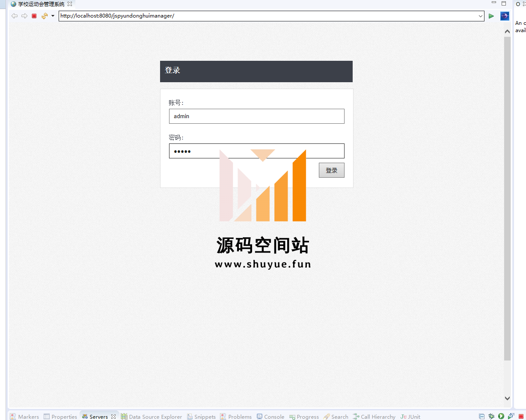Screen dimensions: 526x420
Task: Open the JUnit tab
Action: (410, 417)
